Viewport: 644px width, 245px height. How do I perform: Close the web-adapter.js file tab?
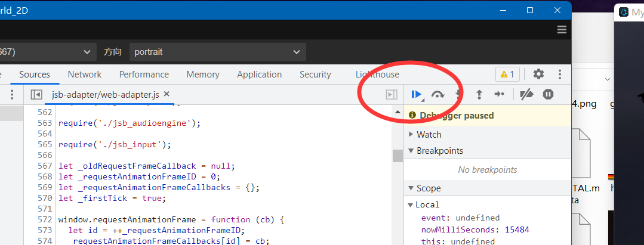pos(167,94)
